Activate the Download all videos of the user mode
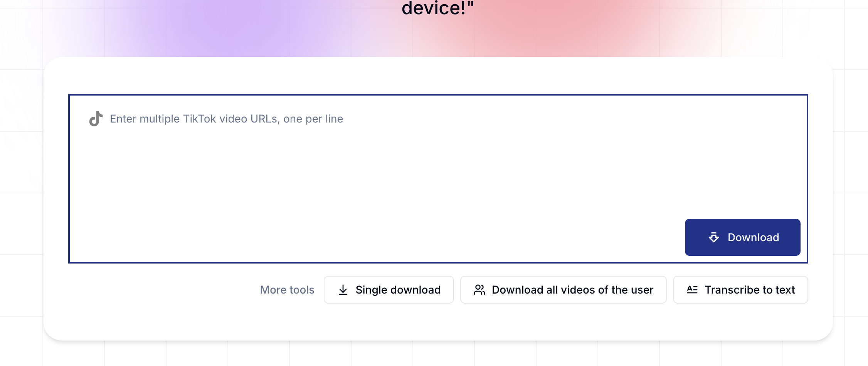868x366 pixels. click(563, 290)
